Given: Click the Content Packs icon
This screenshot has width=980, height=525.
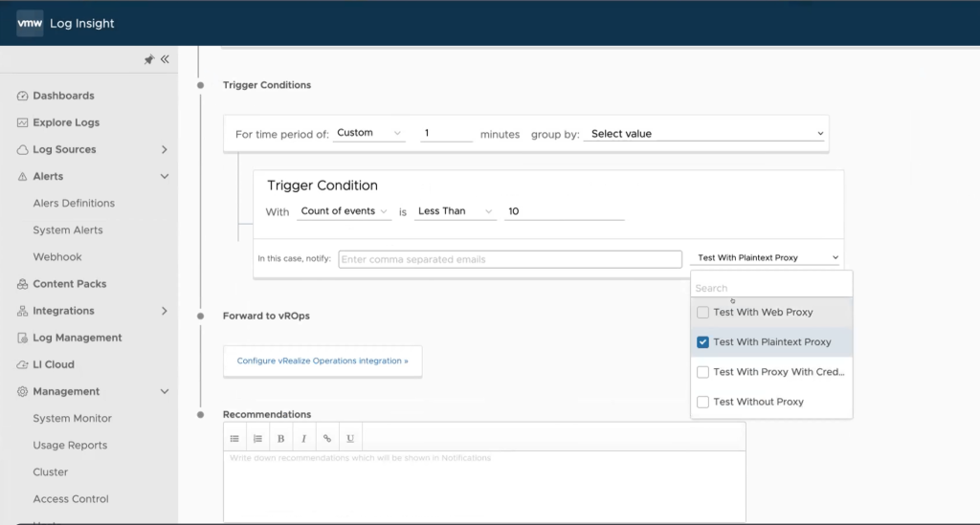Looking at the screenshot, I should pos(23,284).
